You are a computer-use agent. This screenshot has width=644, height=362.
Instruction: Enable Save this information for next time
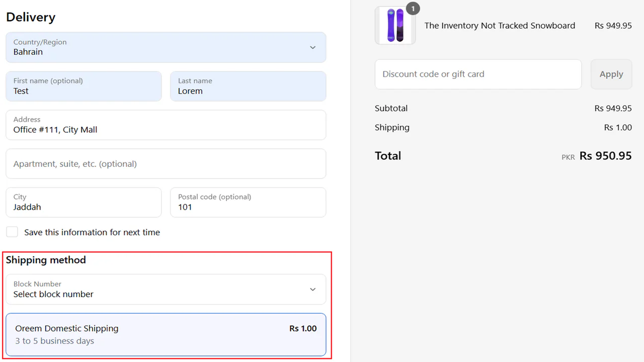(x=12, y=232)
